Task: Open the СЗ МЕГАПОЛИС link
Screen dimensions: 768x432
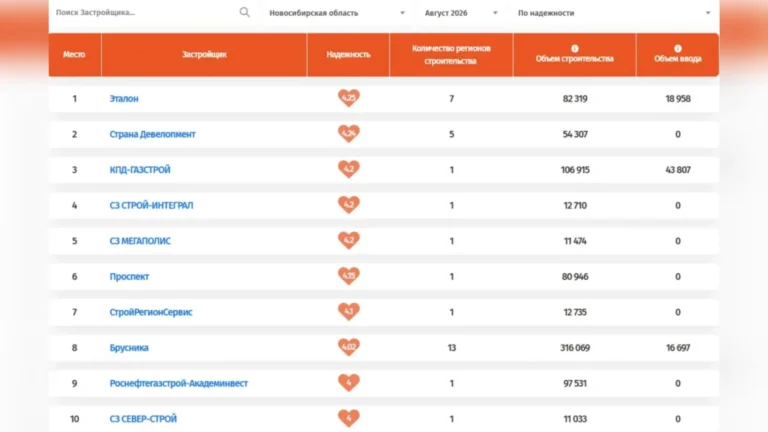Action: tap(140, 241)
